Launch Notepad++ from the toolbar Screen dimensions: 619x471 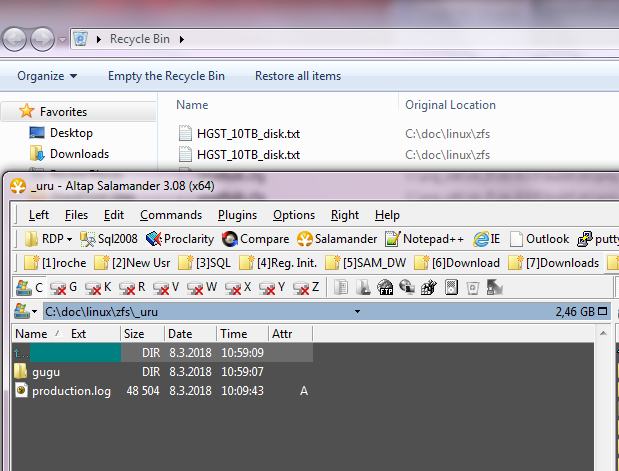click(x=424, y=239)
